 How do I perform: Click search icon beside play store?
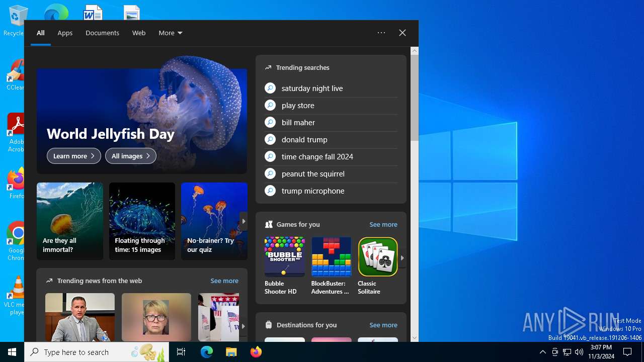click(270, 105)
